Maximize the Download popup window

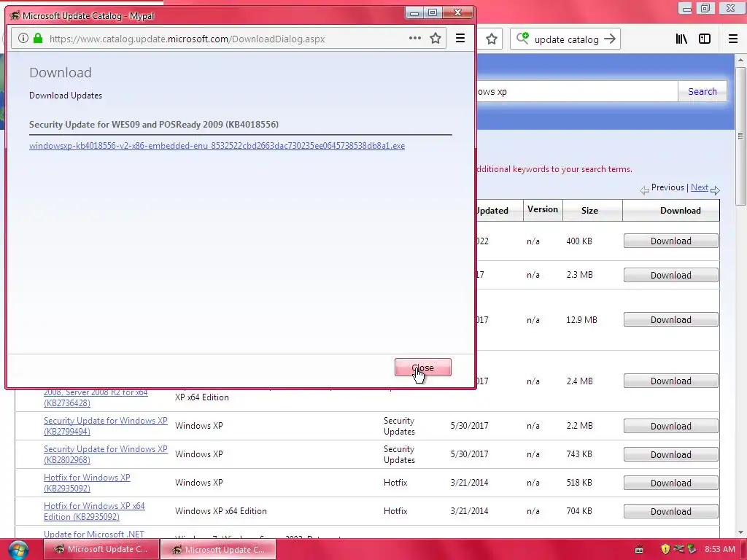(x=433, y=13)
